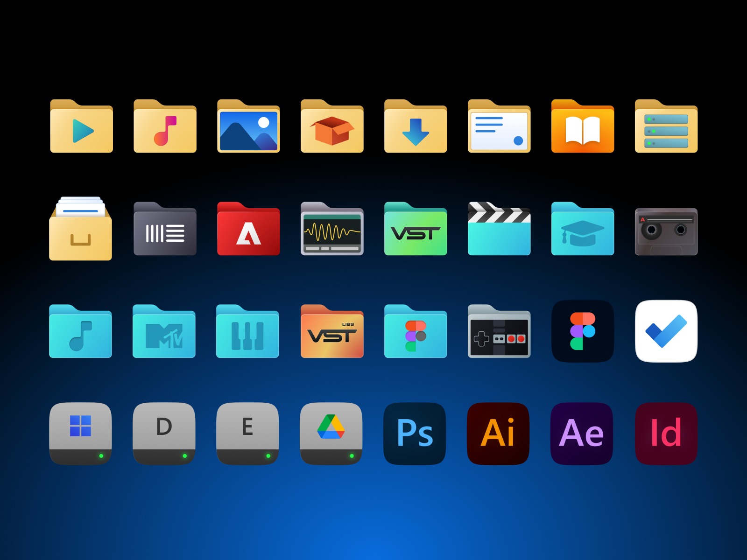Viewport: 747px width, 560px height.
Task: Launch Photoshop Ps app icon
Action: coord(415,434)
